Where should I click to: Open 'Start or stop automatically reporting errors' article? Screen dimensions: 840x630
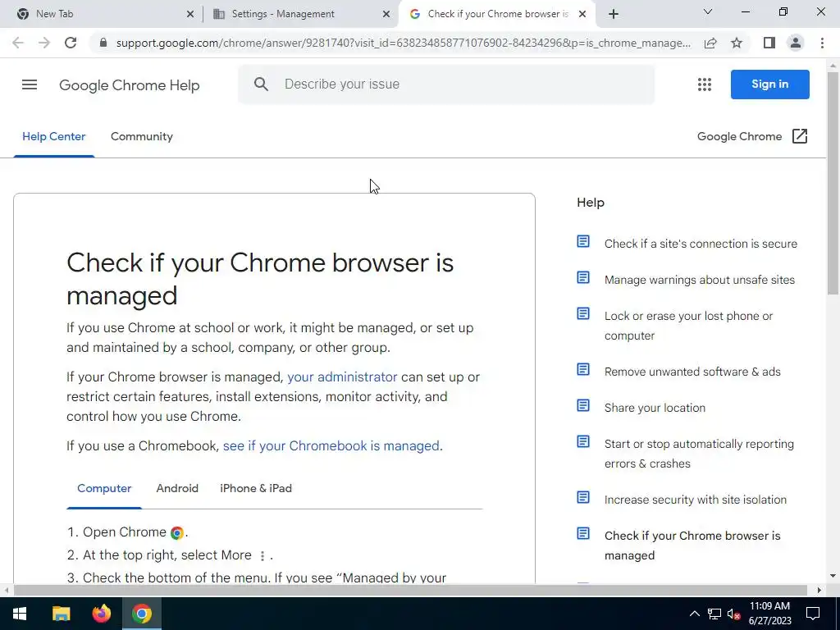(x=699, y=454)
